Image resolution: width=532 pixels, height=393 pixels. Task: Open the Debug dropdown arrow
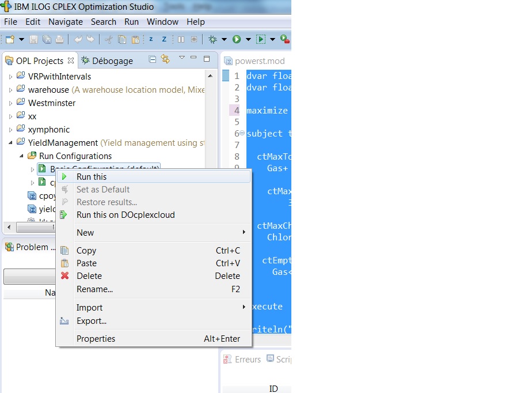(225, 39)
